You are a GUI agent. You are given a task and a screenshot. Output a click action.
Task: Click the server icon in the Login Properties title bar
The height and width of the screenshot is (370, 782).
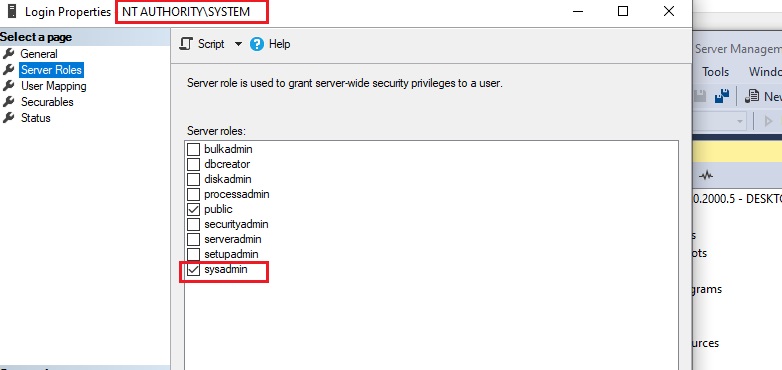(x=12, y=11)
